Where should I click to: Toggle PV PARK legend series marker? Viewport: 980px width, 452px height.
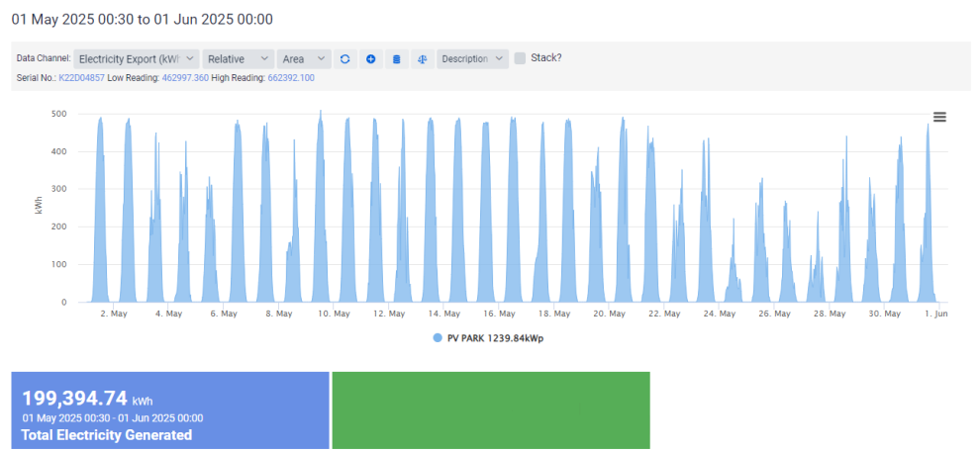click(x=437, y=338)
